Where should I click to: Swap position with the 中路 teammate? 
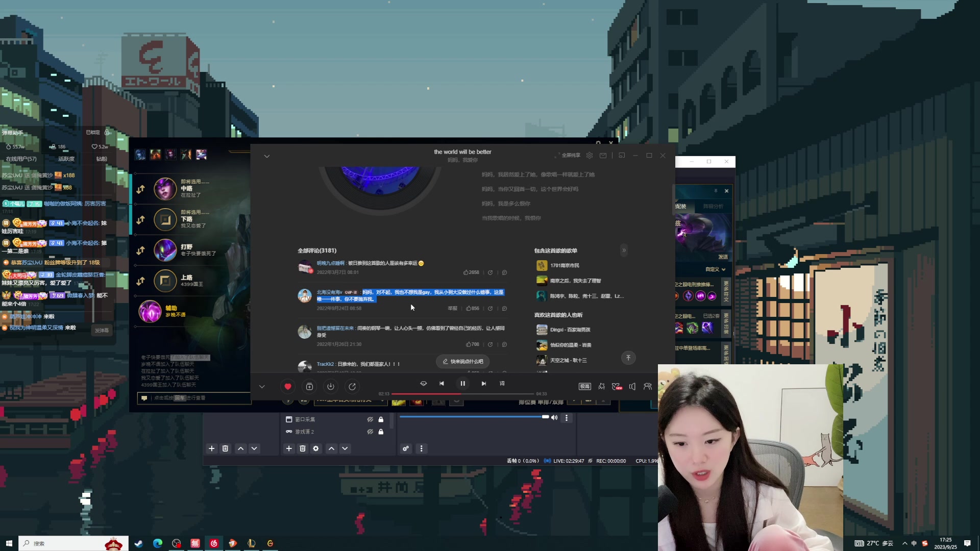[x=141, y=189]
